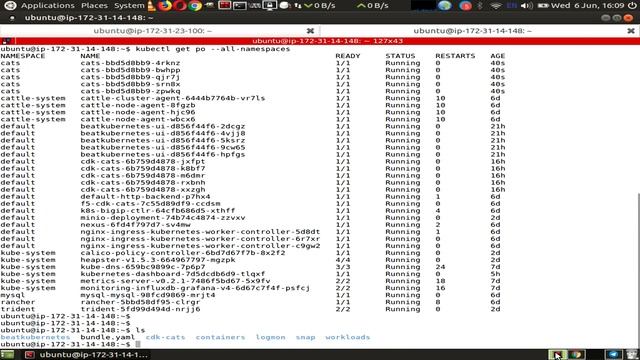Click pod name heapster-v1.5.3-664967797-mgzpk
This screenshot has width=640, height=360.
pos(158,260)
